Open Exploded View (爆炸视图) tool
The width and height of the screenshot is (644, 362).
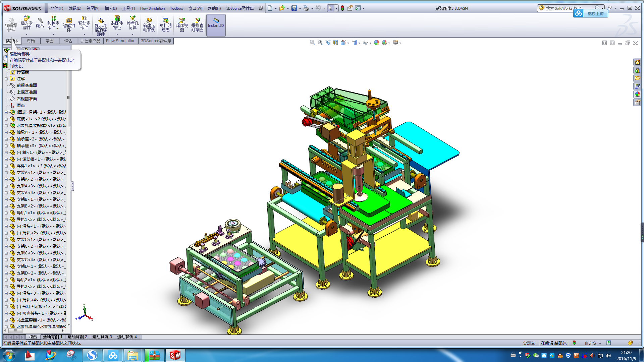pos(182,25)
